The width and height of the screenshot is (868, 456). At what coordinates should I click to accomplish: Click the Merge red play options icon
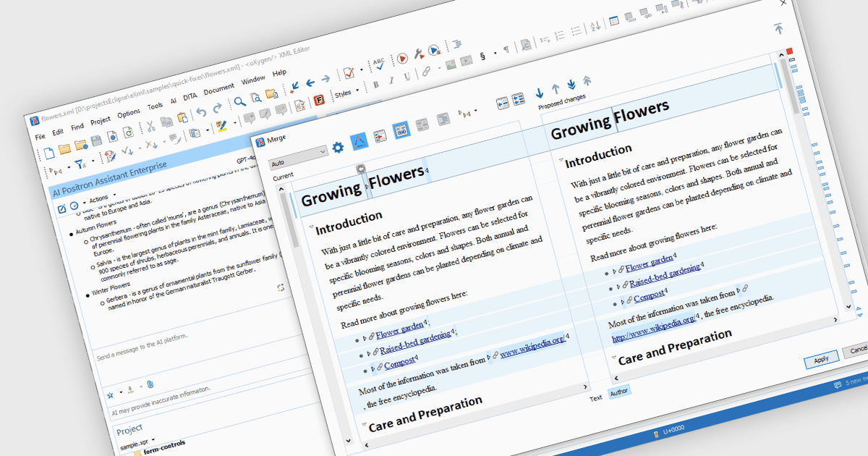coord(380,136)
